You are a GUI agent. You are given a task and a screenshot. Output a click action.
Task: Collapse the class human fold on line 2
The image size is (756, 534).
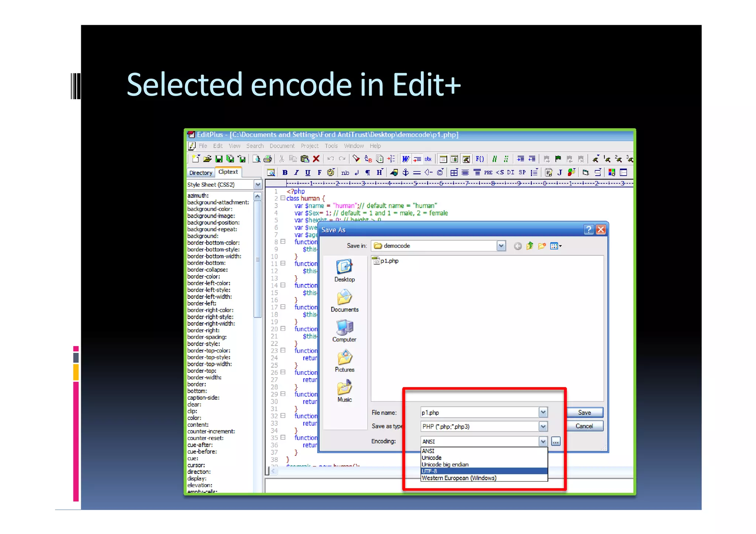click(283, 198)
